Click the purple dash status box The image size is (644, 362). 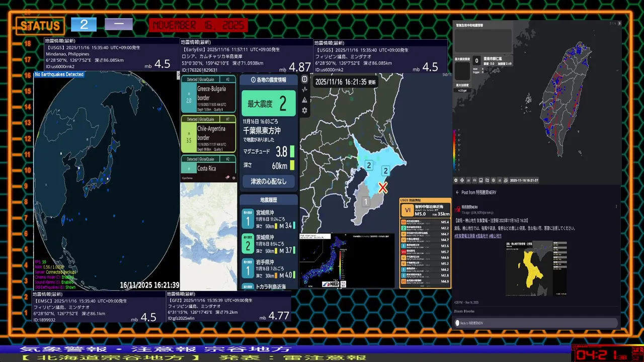[119, 24]
